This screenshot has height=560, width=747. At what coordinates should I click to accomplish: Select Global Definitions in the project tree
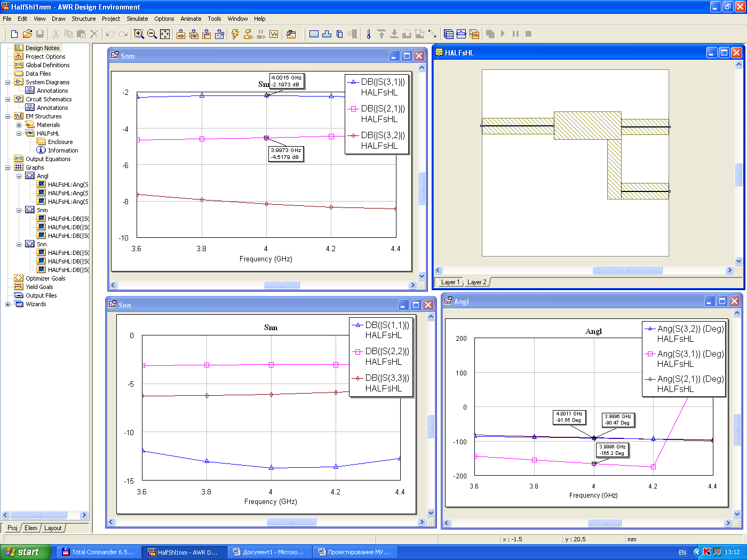[x=47, y=65]
